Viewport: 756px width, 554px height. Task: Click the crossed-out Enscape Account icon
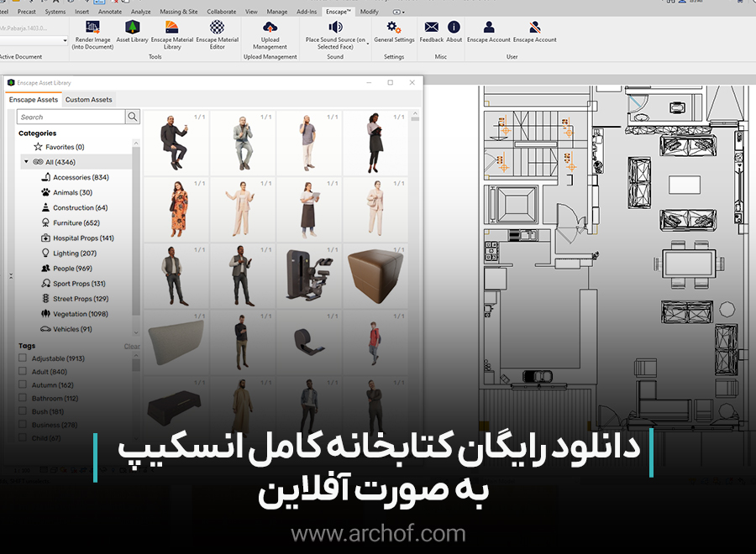click(535, 28)
